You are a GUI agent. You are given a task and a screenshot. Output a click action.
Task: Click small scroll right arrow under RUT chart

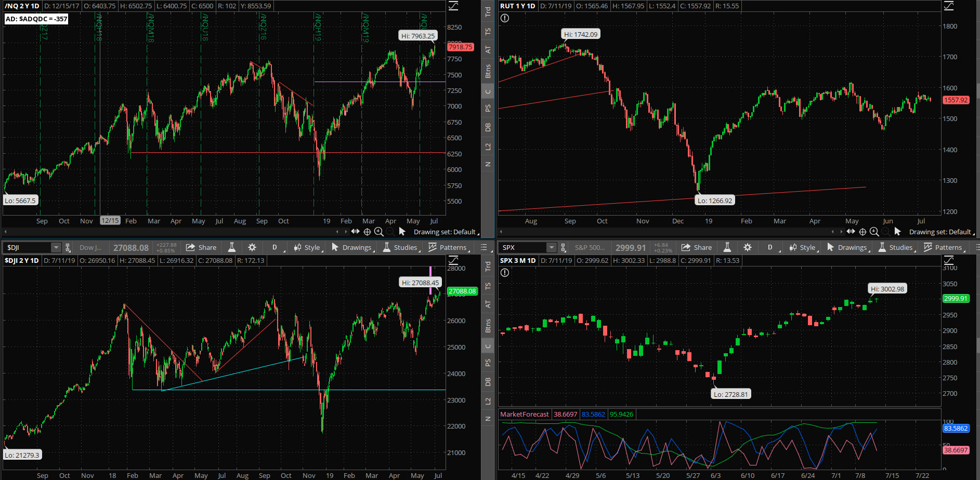click(x=841, y=232)
